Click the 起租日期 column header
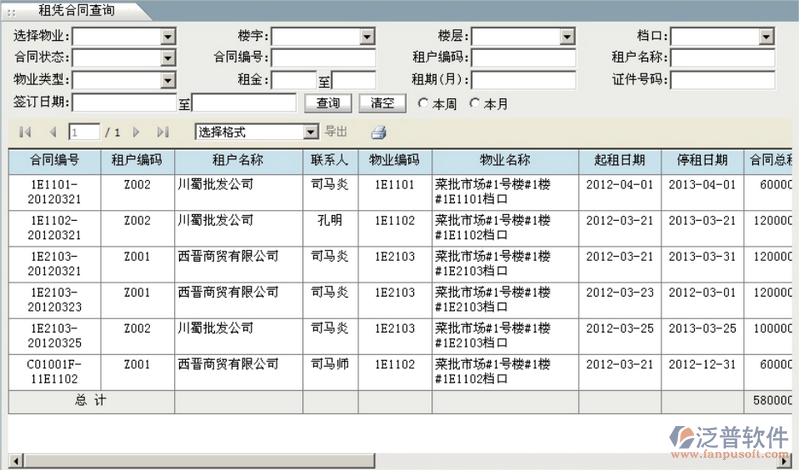 620,161
